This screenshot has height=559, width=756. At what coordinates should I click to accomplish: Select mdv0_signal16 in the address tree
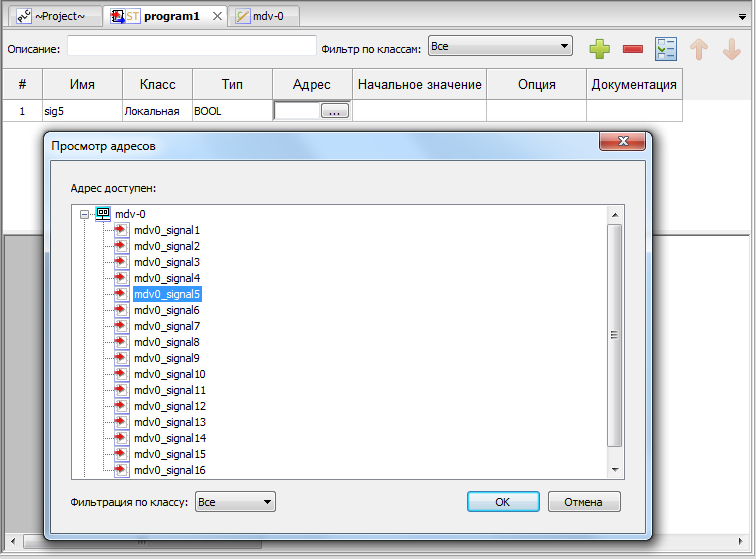point(170,470)
